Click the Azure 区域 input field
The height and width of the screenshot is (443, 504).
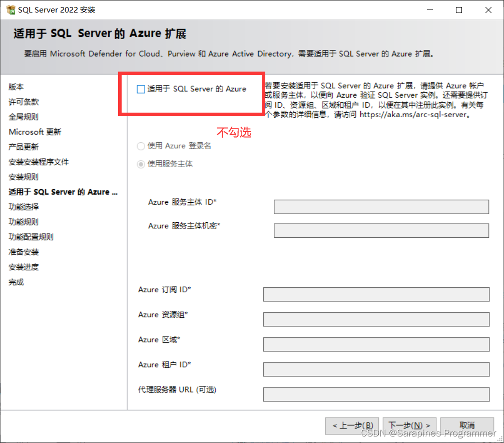(x=376, y=344)
